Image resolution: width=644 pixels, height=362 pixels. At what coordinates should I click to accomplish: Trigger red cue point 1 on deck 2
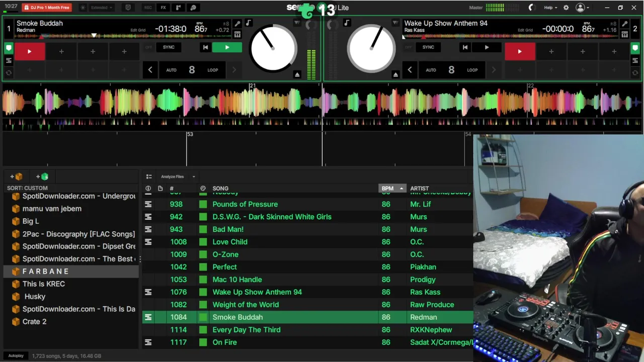tap(520, 51)
